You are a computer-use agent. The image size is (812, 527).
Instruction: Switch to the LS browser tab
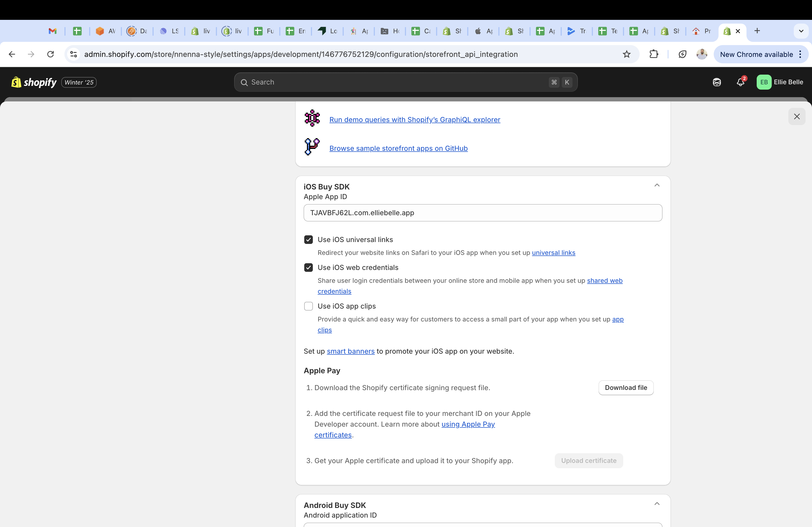[x=169, y=31]
